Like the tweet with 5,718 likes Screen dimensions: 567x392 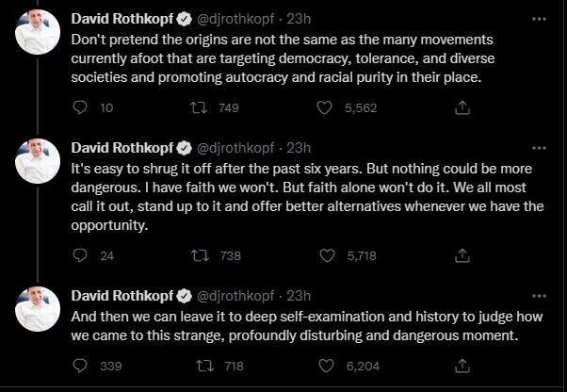324,255
